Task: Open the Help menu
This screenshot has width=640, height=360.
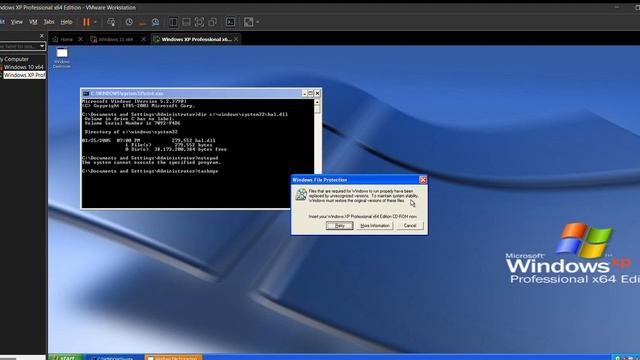Action: pos(66,22)
